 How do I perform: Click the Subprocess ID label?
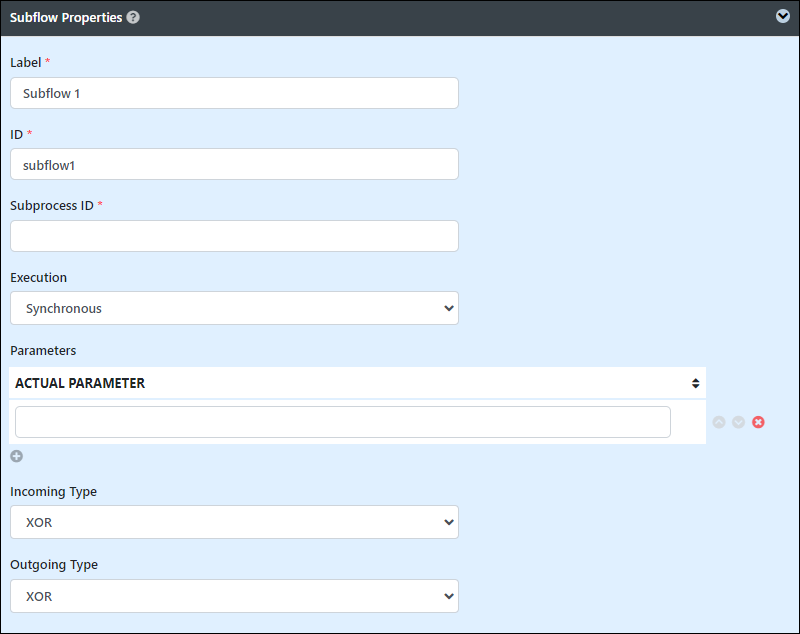[52, 206]
